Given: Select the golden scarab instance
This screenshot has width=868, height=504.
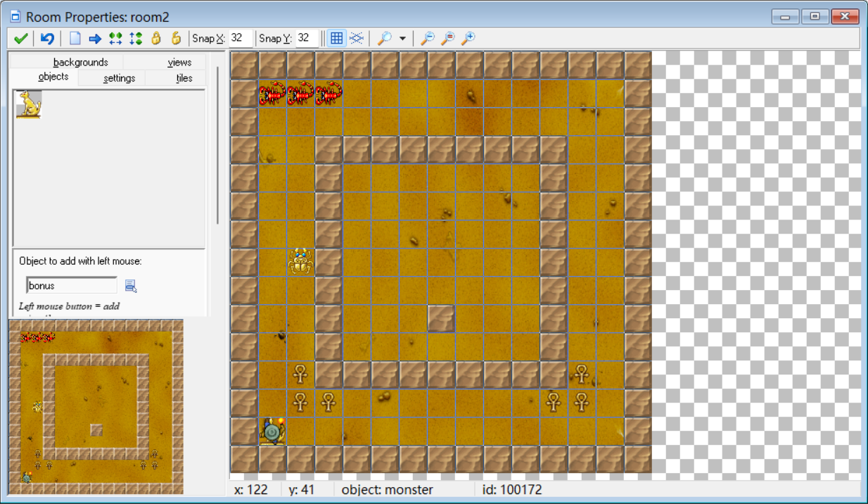Looking at the screenshot, I should point(300,262).
